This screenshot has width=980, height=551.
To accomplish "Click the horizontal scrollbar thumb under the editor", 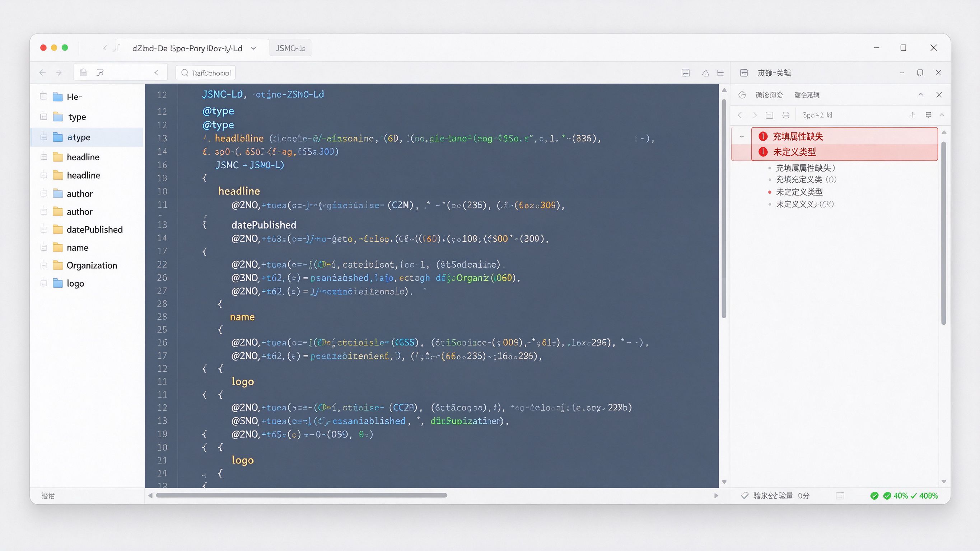I will tap(301, 495).
